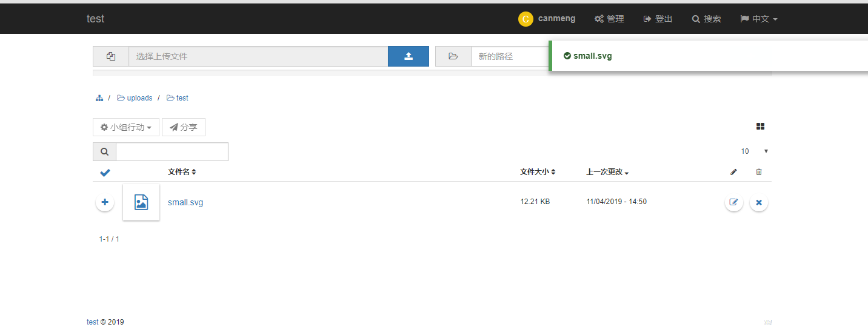Expand the 中文 language dropdown
Image resolution: width=868 pixels, height=327 pixels.
pos(758,19)
